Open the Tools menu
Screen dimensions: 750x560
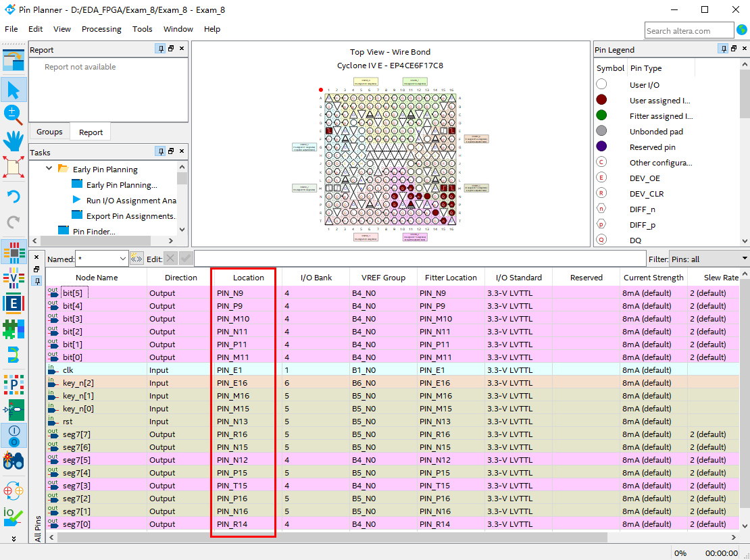(143, 29)
